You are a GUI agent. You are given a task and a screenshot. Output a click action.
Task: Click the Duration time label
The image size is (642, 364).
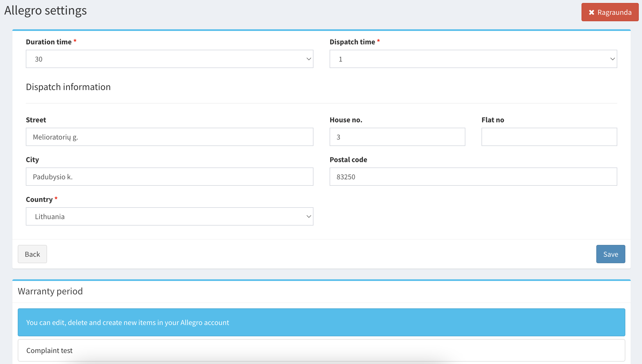point(49,42)
